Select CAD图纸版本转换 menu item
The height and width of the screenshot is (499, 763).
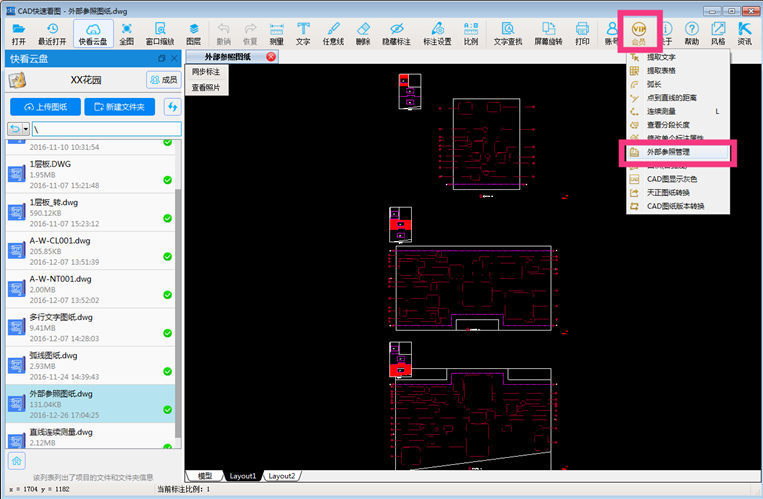[678, 206]
